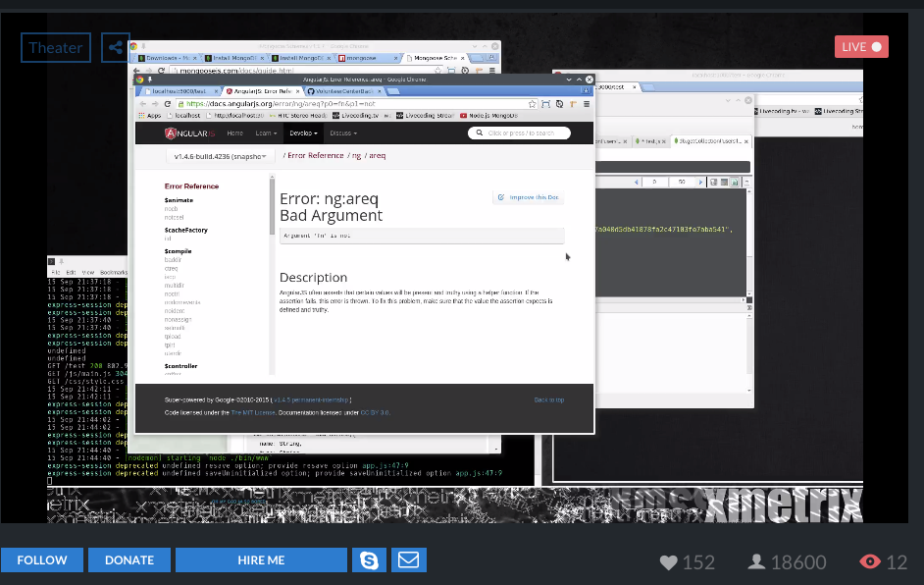Viewport: 924px width, 585px height.
Task: Click the areq breadcrumb link
Action: point(377,156)
